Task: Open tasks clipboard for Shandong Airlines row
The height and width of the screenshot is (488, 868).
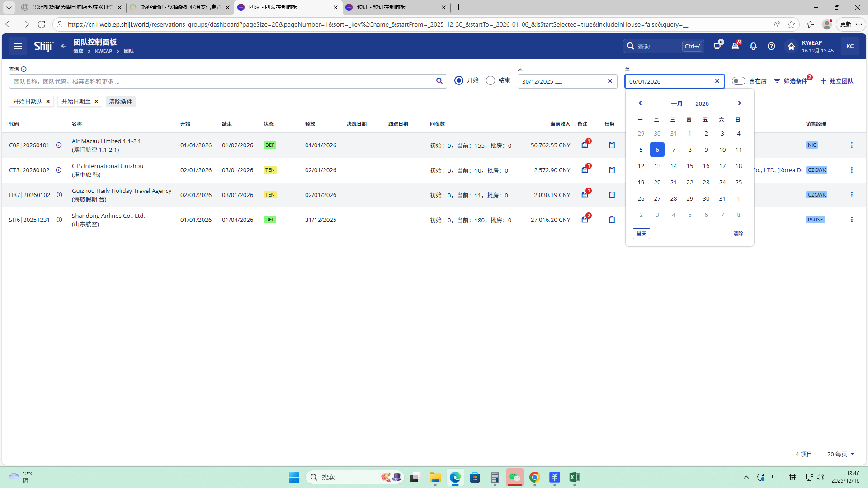Action: (x=612, y=220)
